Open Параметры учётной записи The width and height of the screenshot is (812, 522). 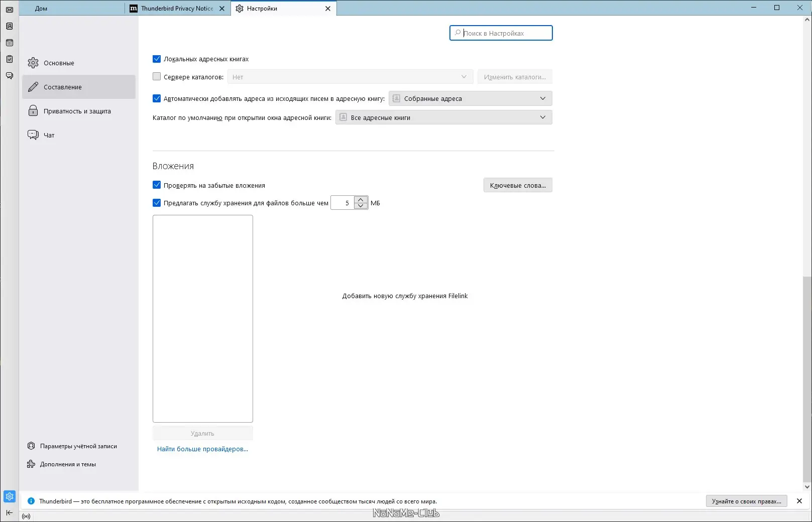tap(72, 446)
